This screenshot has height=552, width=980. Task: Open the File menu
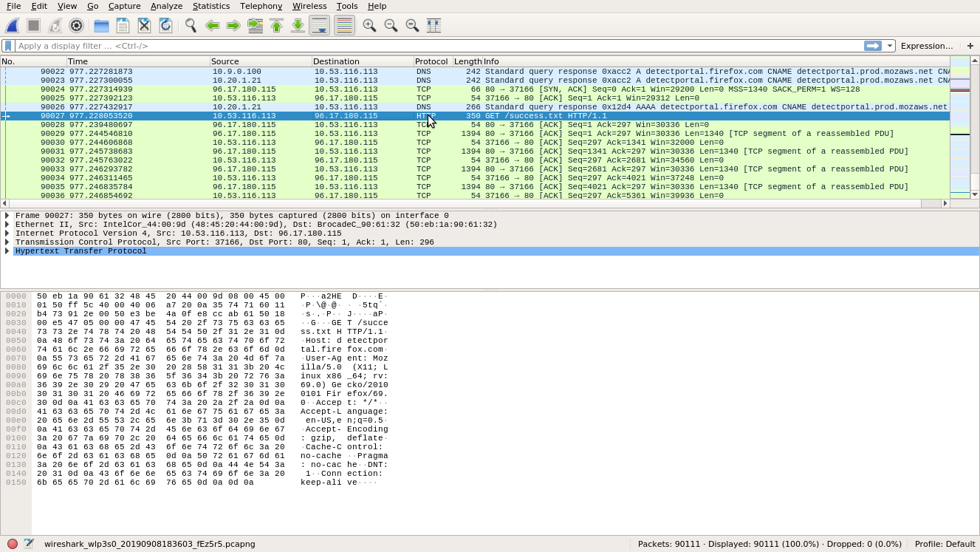tap(13, 6)
